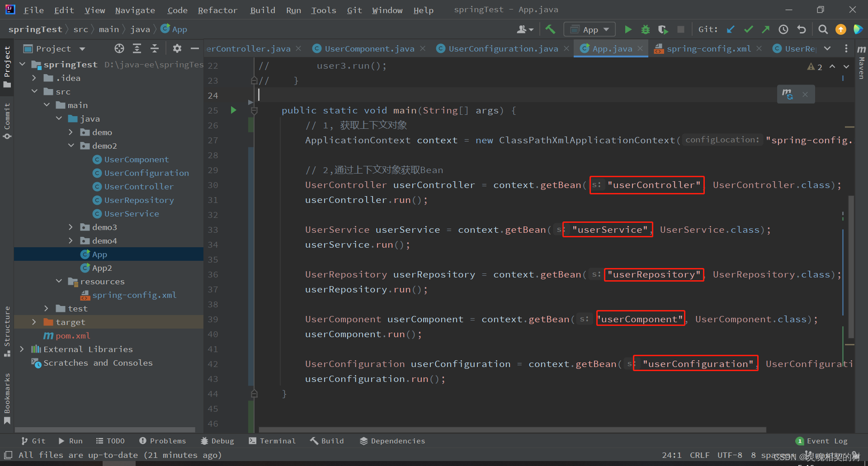This screenshot has width=868, height=466.
Task: Close the App.java tab
Action: tap(640, 48)
